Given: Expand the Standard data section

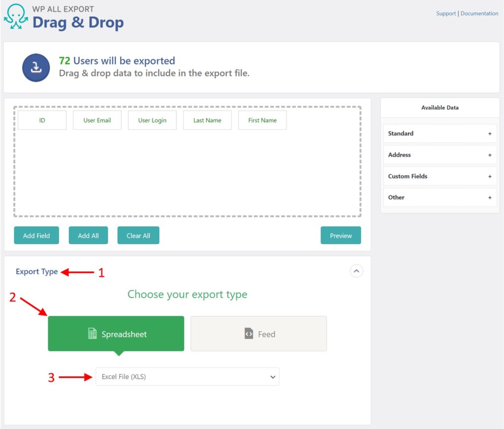Looking at the screenshot, I should (490, 133).
